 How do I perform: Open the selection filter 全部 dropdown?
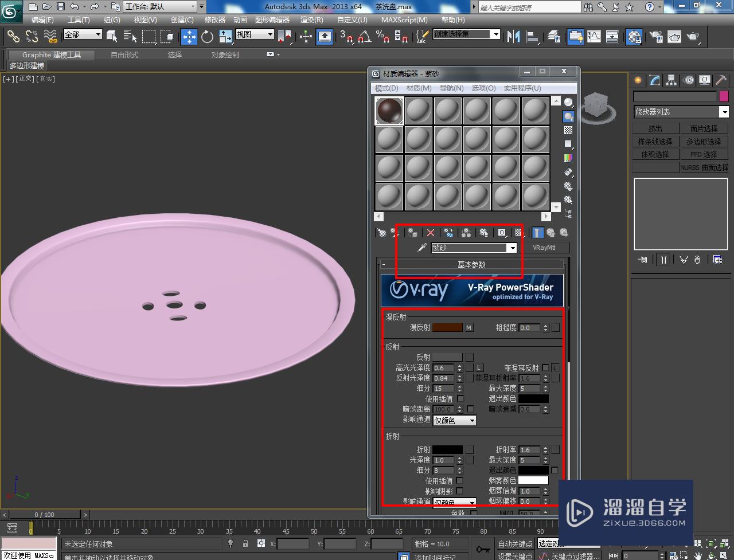[x=83, y=34]
